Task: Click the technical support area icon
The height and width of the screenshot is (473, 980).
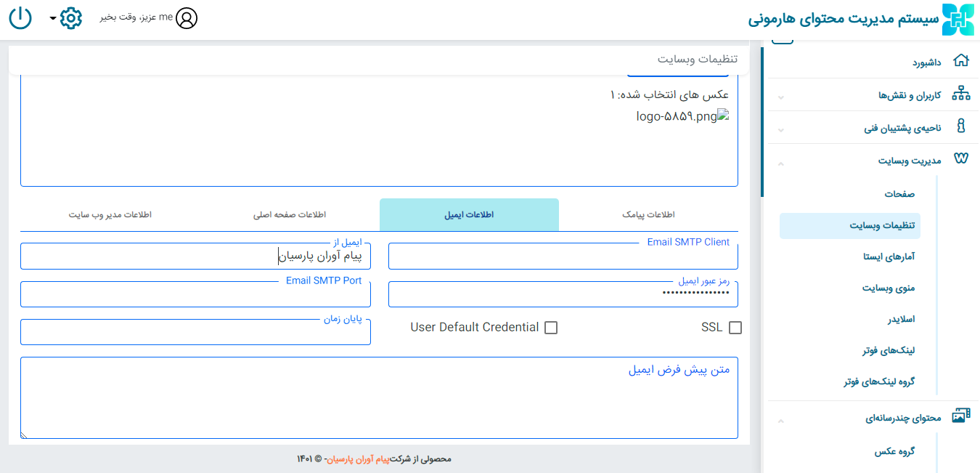Action: pos(960,127)
